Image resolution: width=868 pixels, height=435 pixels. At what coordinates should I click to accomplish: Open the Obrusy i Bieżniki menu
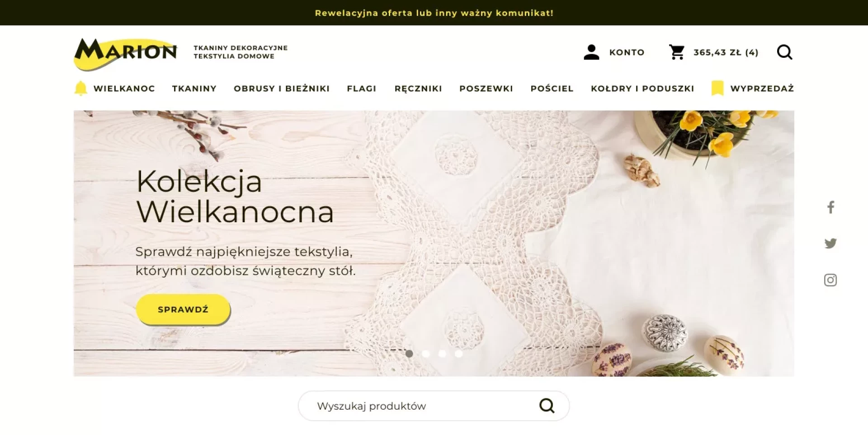coord(282,89)
